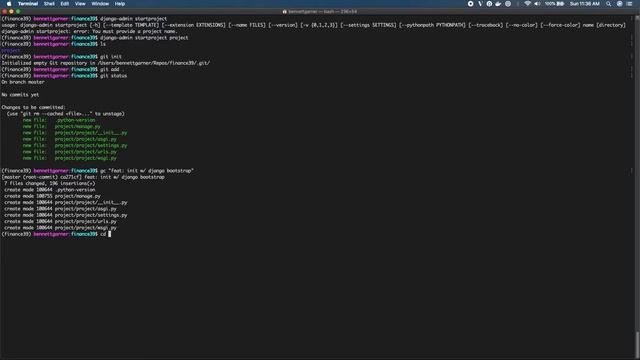Click the '7 files changed' summary line
Image resolution: width=640 pixels, height=360 pixels.
pyautogui.click(x=49, y=183)
